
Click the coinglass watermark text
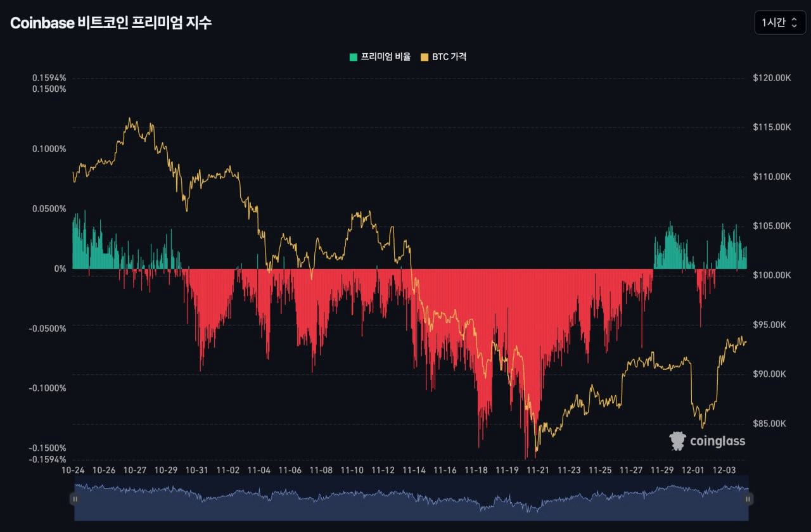coord(717,441)
